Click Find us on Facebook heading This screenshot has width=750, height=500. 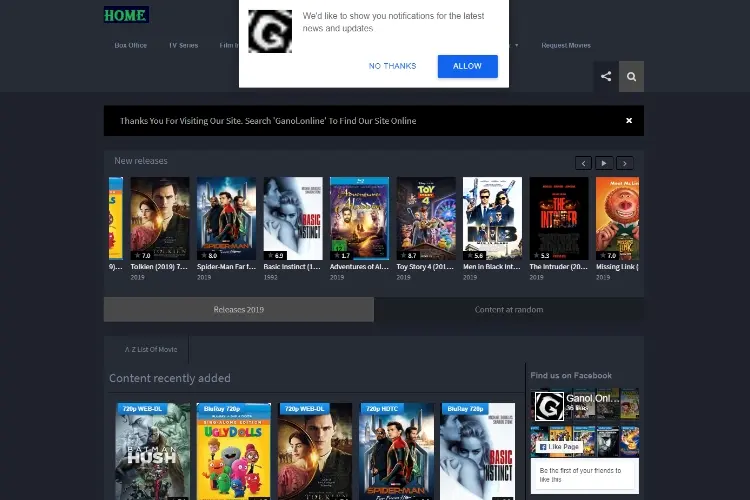click(571, 376)
